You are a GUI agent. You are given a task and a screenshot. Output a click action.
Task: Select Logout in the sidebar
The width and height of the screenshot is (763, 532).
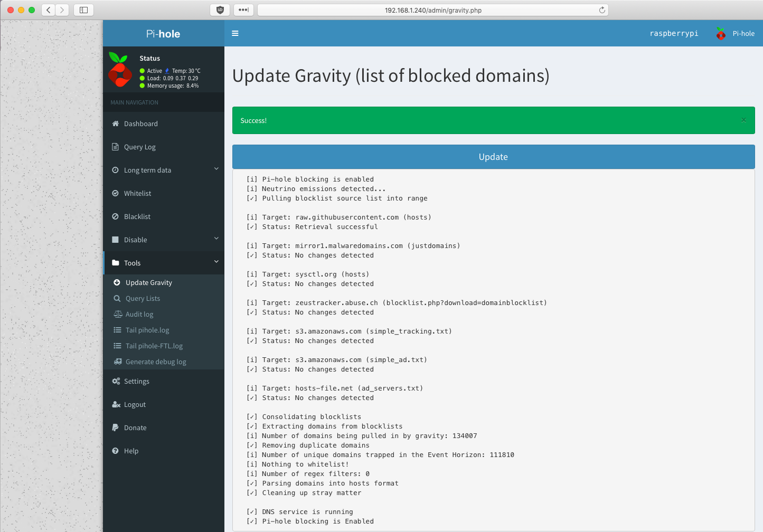(164, 404)
